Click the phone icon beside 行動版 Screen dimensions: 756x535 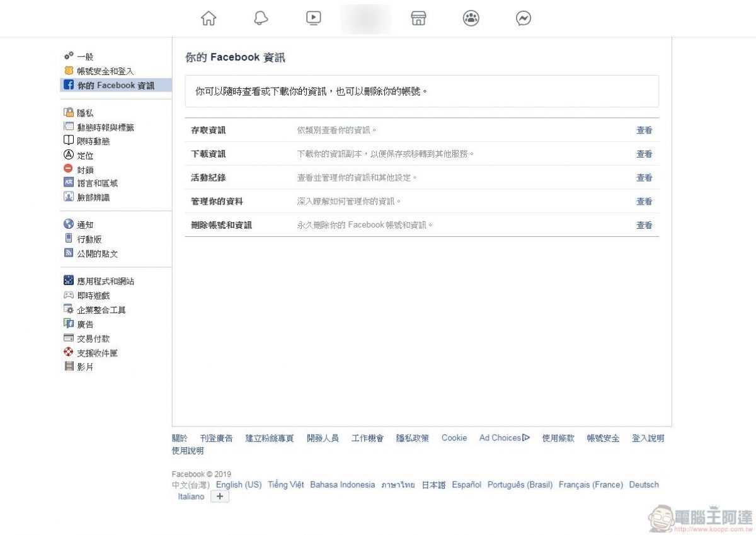point(69,239)
